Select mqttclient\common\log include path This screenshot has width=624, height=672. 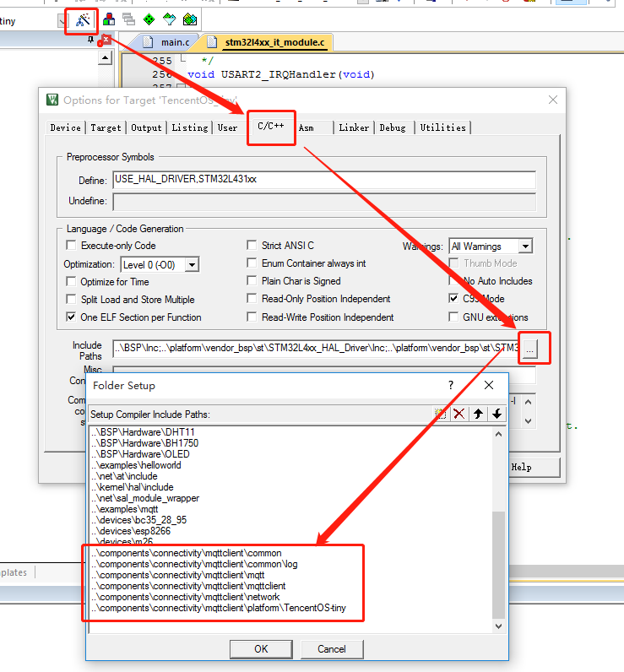coord(194,564)
